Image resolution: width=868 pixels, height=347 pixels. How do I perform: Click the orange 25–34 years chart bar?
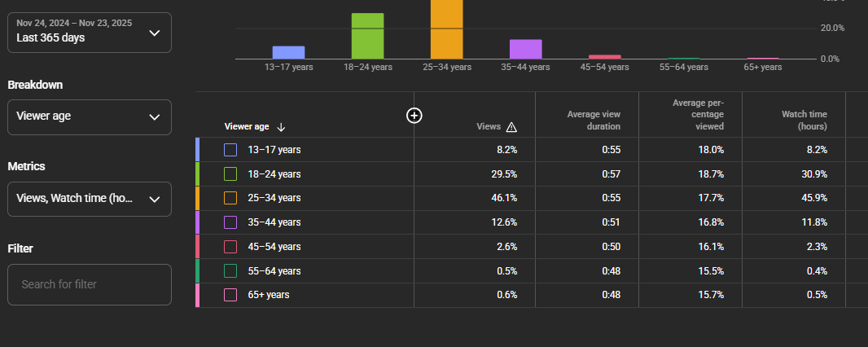[x=446, y=29]
